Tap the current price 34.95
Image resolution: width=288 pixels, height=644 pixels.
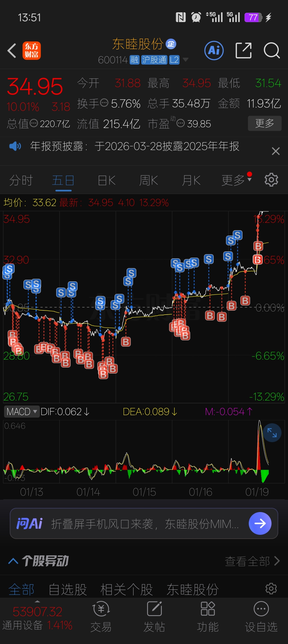tap(35, 86)
